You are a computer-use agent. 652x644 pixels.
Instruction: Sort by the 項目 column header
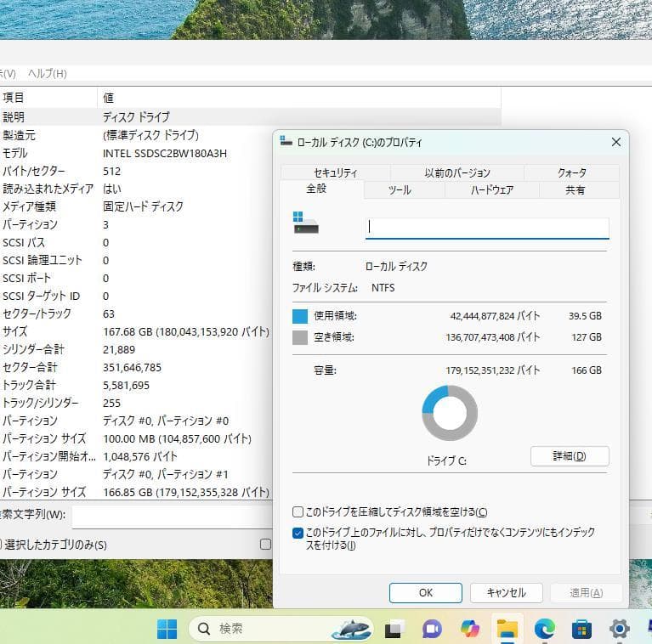(x=48, y=98)
